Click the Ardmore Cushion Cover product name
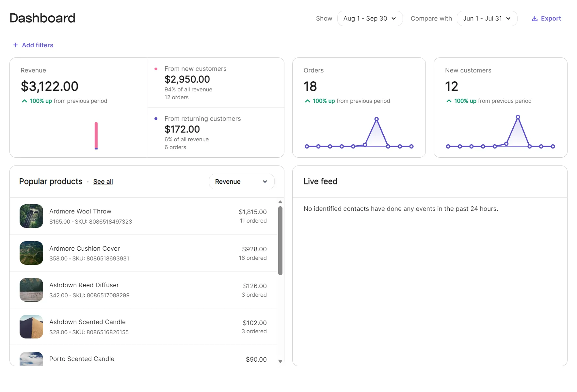The height and width of the screenshot is (392, 577). (85, 249)
